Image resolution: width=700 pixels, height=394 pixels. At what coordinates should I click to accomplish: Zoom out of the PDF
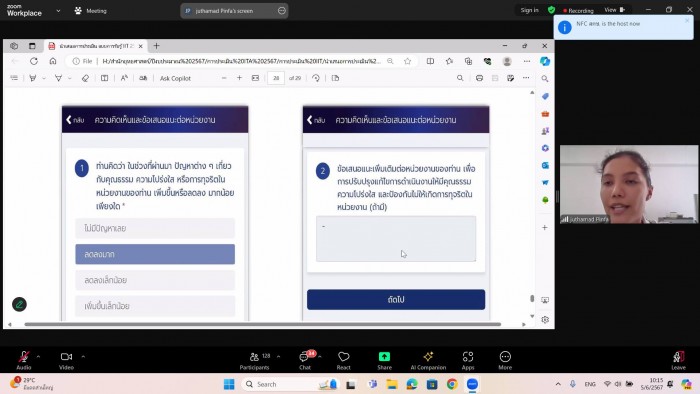[x=224, y=78]
